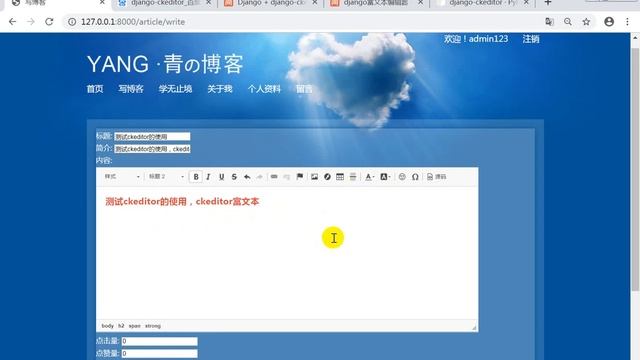Image resolution: width=640 pixels, height=360 pixels.
Task: Open the Google Translate page icon
Action: click(549, 22)
